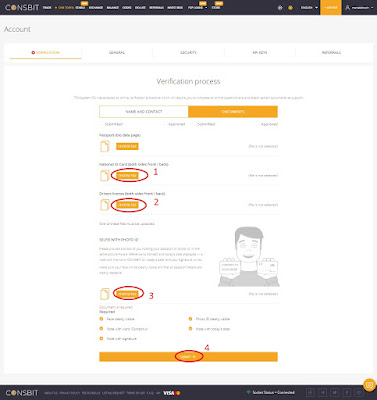377x400 pixels.
Task: Choose file for selfie with photo ID
Action: pos(127,294)
